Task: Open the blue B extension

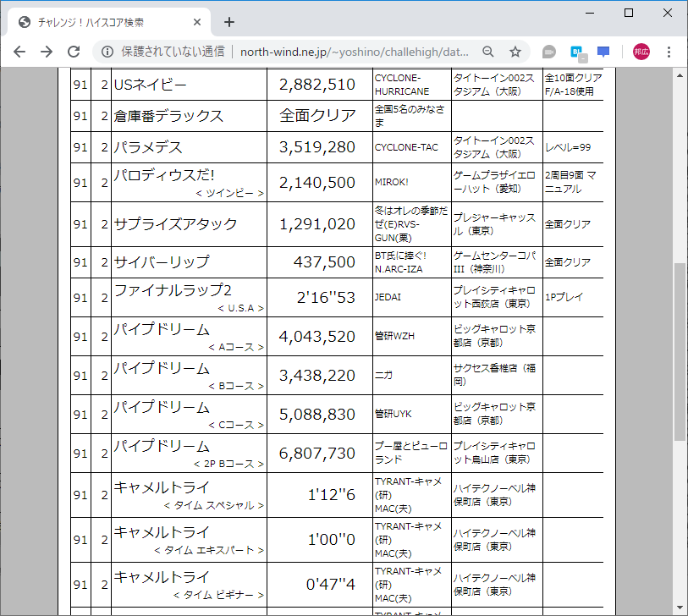Action: pos(576,52)
